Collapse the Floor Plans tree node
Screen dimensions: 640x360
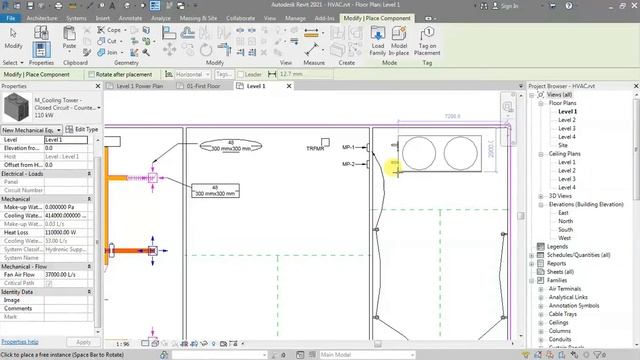(541, 103)
